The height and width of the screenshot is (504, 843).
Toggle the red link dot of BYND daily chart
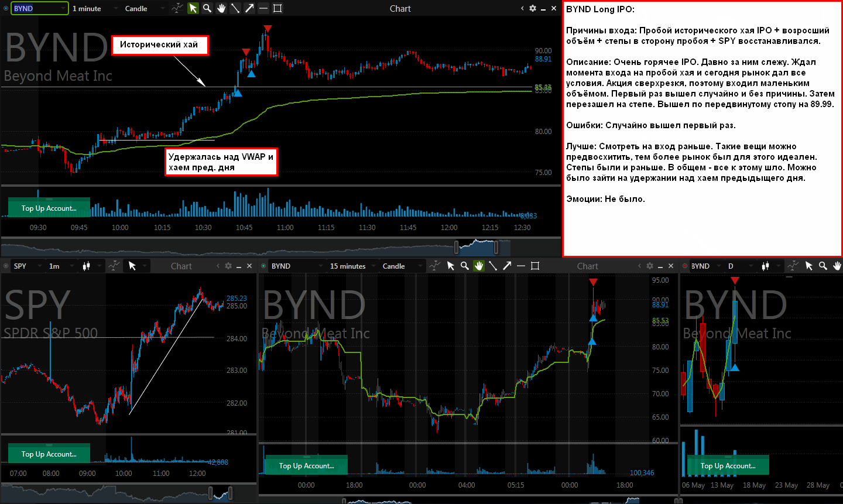click(685, 266)
